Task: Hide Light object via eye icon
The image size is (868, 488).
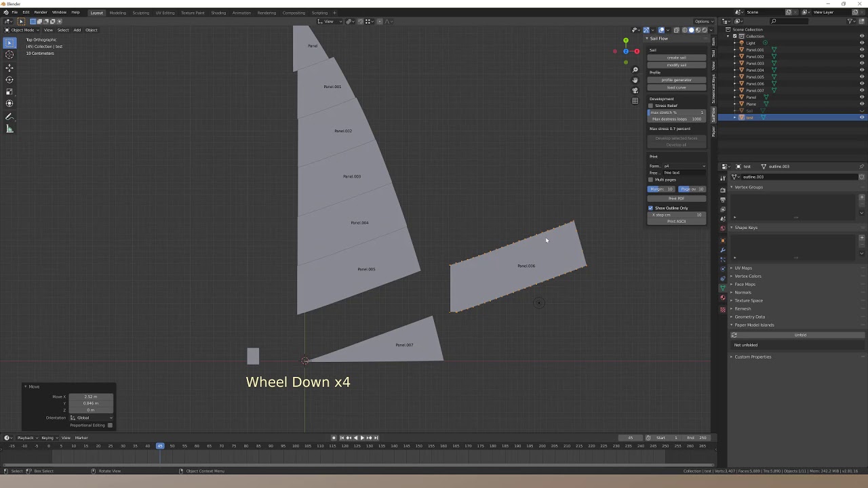Action: (862, 43)
